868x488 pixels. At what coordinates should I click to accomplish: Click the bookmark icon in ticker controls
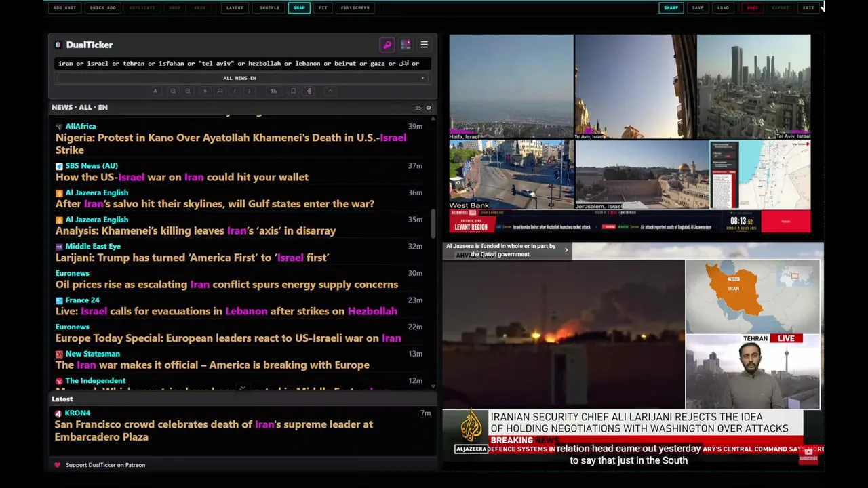pos(293,91)
